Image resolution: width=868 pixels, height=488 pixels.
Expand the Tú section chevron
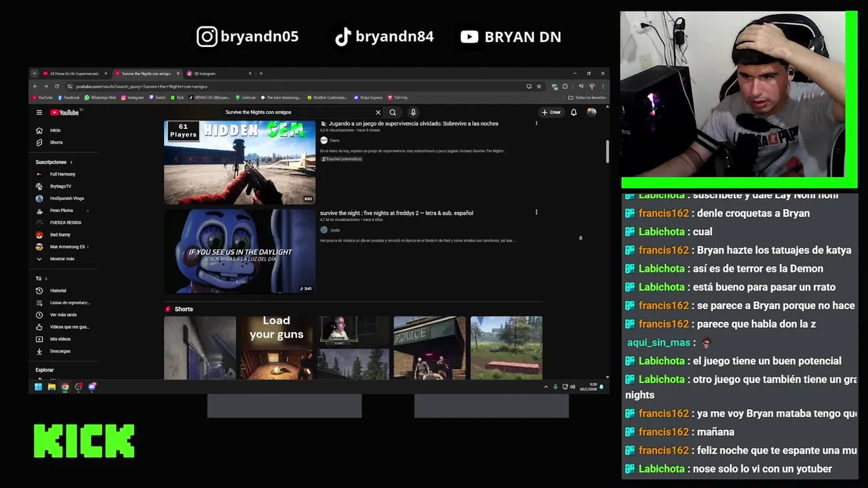click(x=46, y=279)
